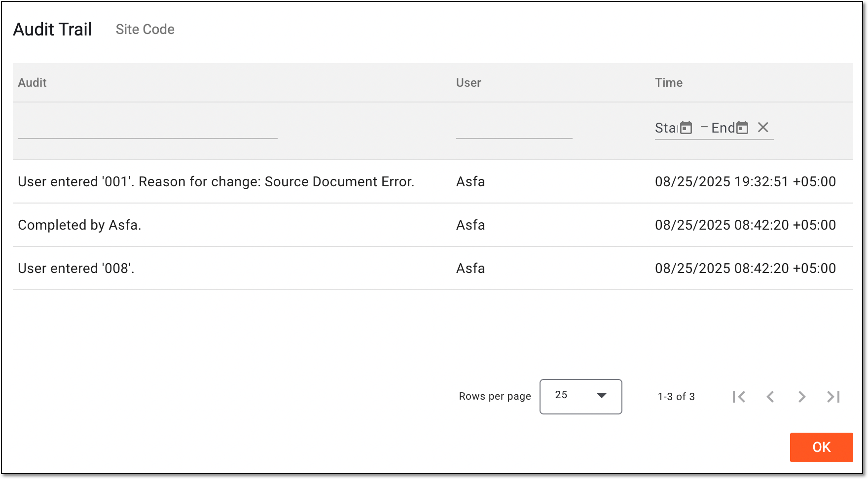This screenshot has height=479, width=868.
Task: Click the Site Code subtitle
Action: [145, 30]
